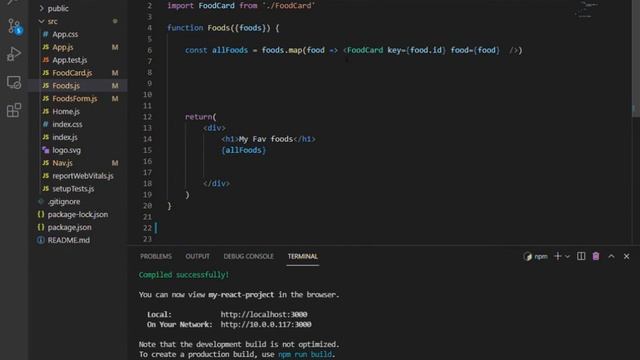Switch to the PROBLEMS tab
640x360 pixels.
tap(156, 256)
